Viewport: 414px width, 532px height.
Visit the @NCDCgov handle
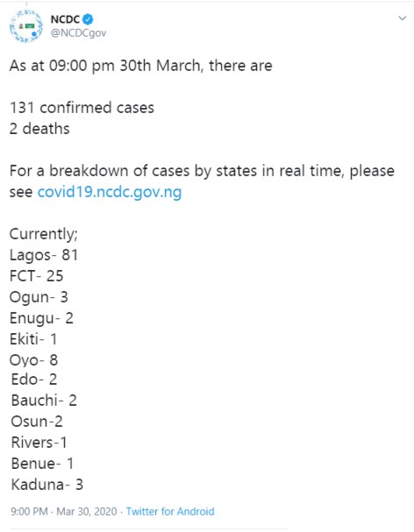pyautogui.click(x=78, y=33)
